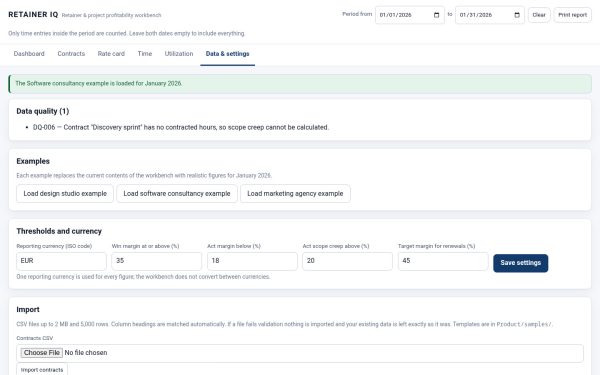
Task: Open calendar picker in period end date
Action: (x=517, y=15)
